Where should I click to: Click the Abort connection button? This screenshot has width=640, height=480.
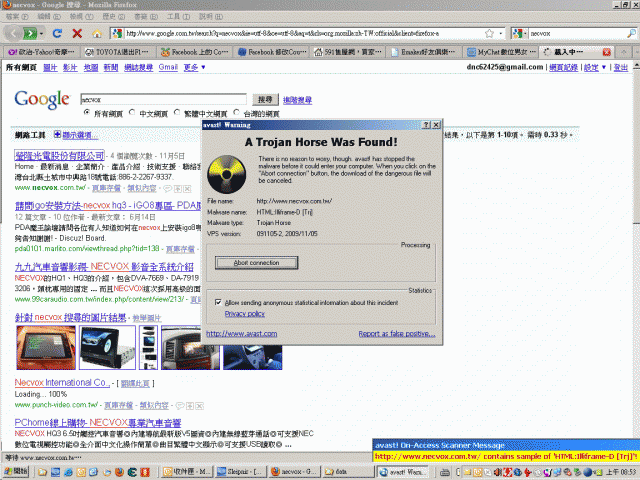click(x=256, y=263)
